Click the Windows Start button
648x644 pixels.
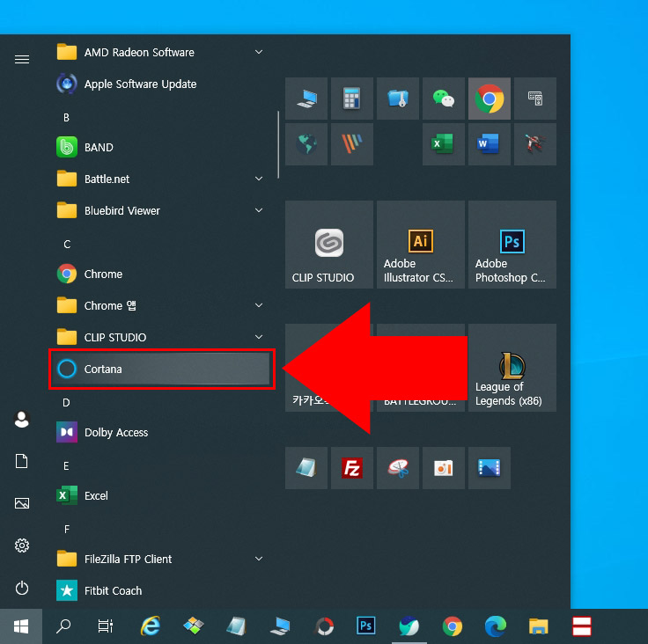click(x=21, y=626)
